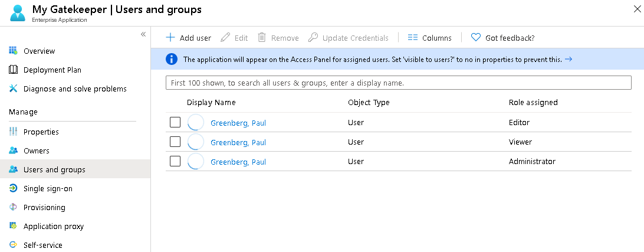Open the Owners menu item
This screenshot has height=252, width=644.
click(37, 150)
